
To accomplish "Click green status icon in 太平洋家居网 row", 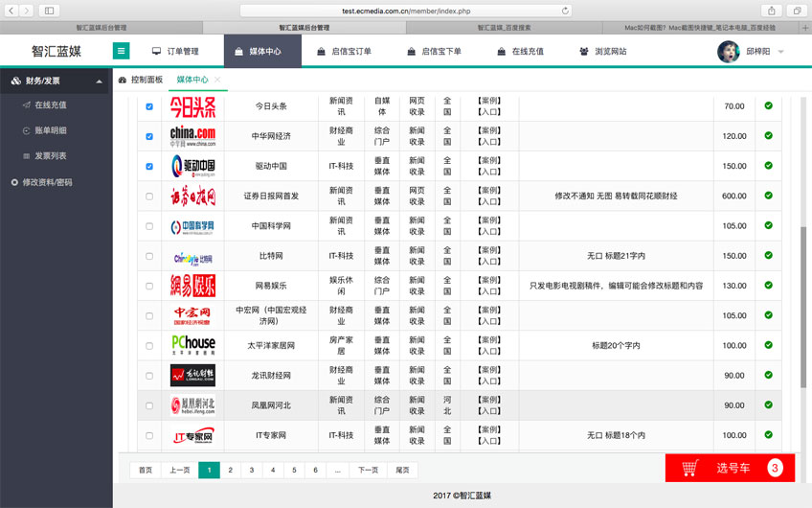I will pyautogui.click(x=769, y=345).
